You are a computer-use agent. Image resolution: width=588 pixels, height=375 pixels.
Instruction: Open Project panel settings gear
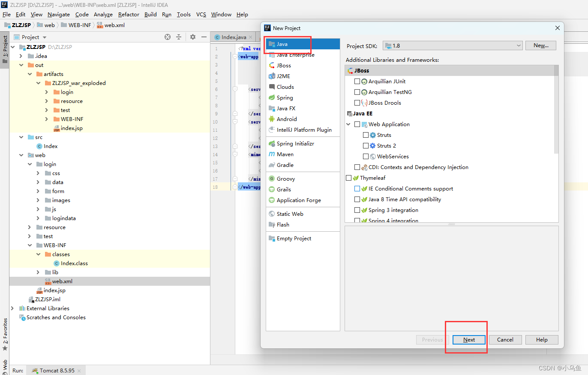coord(193,37)
